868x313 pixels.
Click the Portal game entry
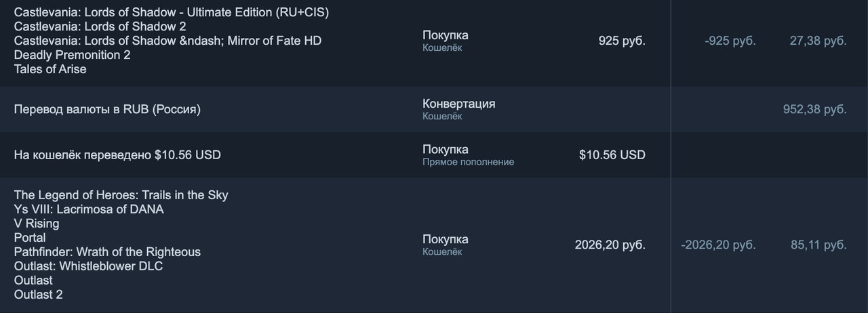30,238
